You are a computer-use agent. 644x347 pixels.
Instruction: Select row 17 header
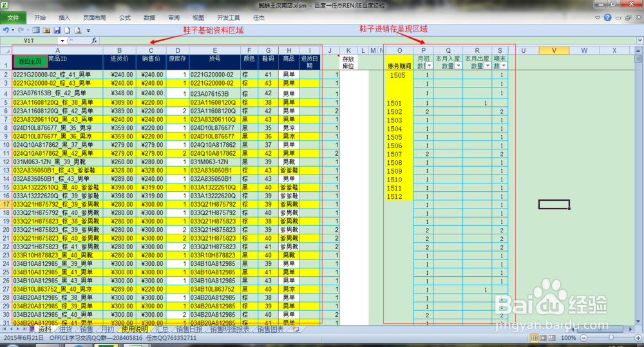pyautogui.click(x=6, y=204)
